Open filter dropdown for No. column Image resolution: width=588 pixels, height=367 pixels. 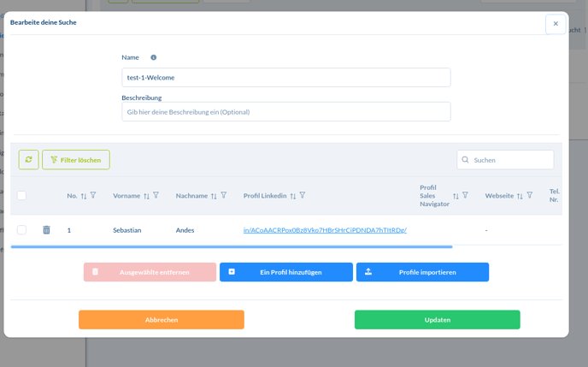click(93, 196)
